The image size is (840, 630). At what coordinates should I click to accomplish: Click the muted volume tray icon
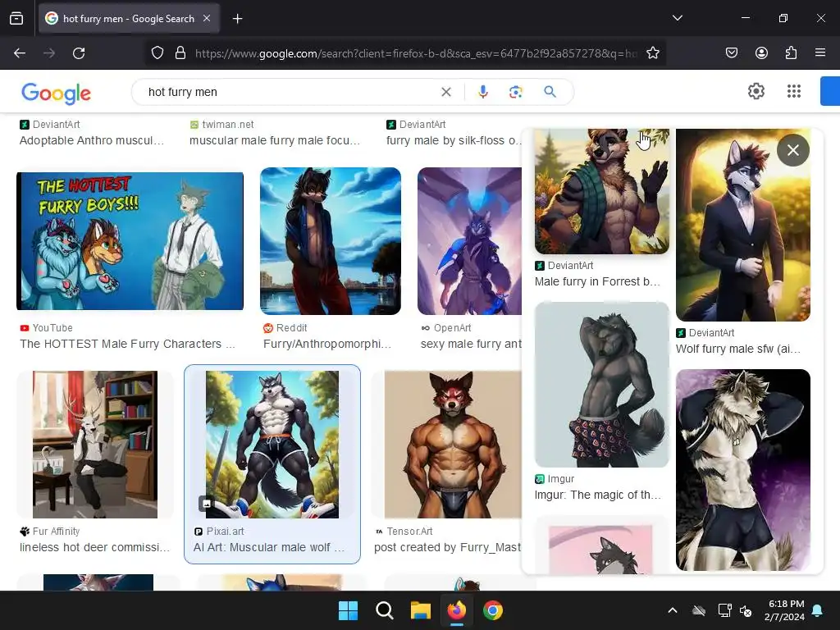coord(746,610)
